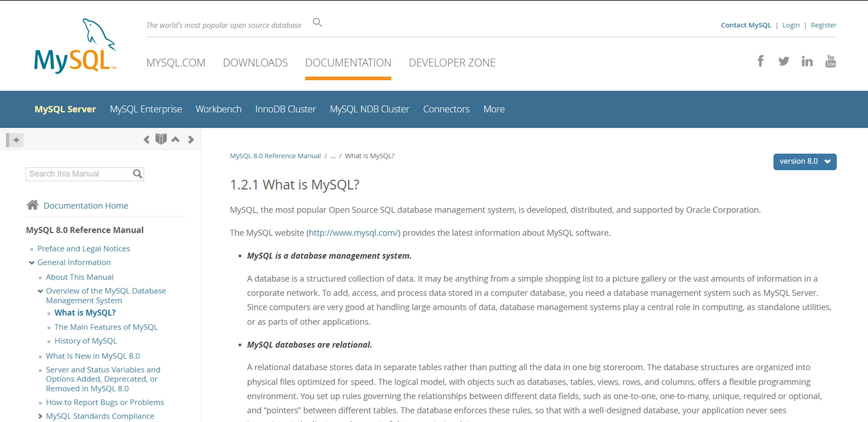Go to previous manual page arrow
868x422 pixels.
tap(146, 139)
